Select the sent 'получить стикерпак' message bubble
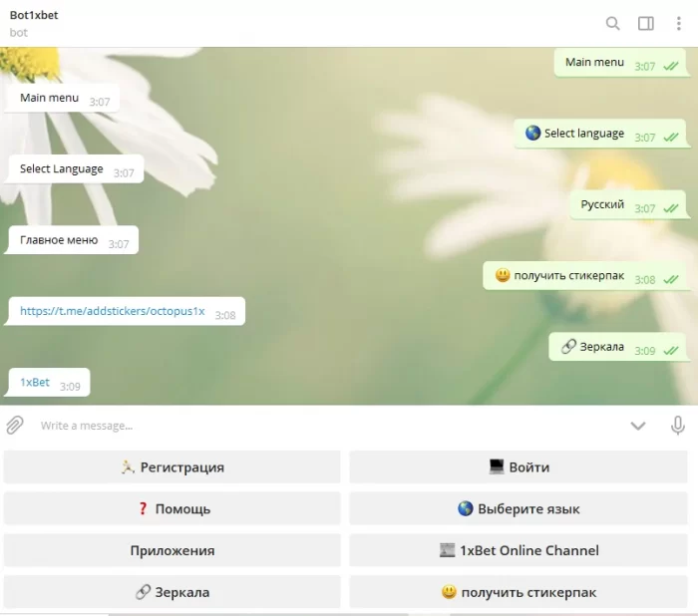The height and width of the screenshot is (616, 698). click(584, 276)
